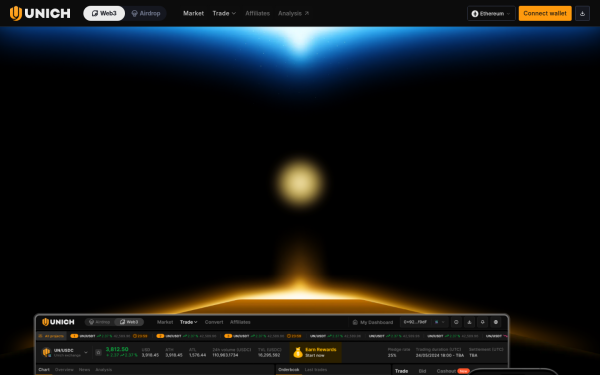Screen dimensions: 600x375
Task: Go to Affiliates in the top navigation
Action: (258, 13)
